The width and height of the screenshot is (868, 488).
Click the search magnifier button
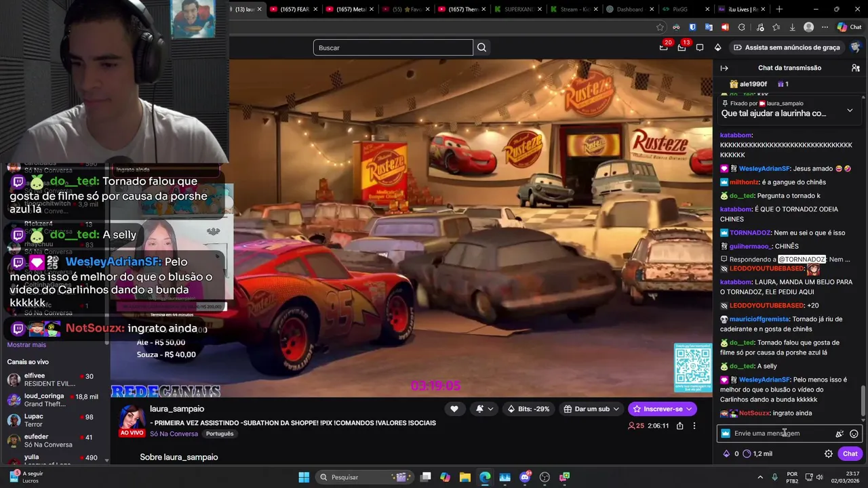pyautogui.click(x=482, y=47)
